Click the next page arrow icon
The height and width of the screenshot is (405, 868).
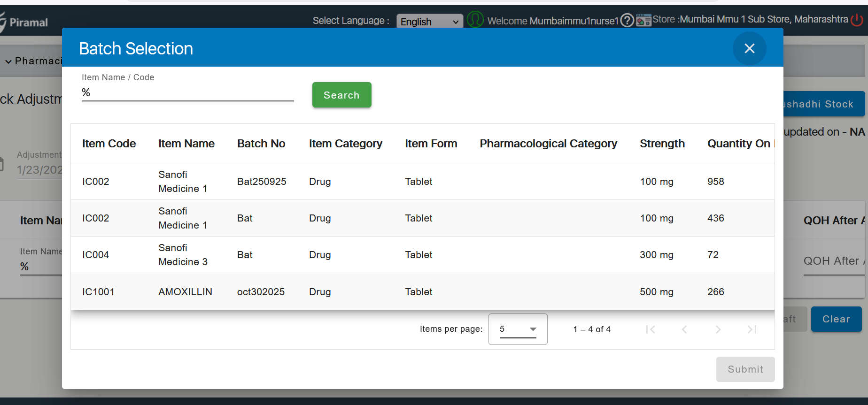coord(718,329)
